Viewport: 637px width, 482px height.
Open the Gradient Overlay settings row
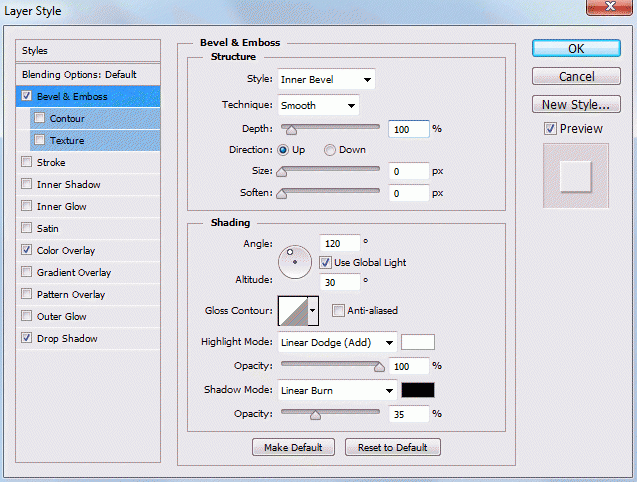[88, 272]
